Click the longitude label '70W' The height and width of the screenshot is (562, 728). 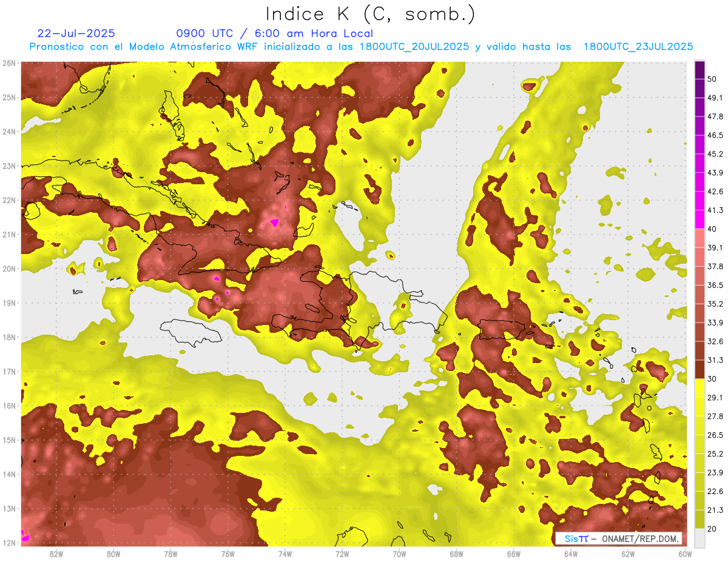coord(399,554)
